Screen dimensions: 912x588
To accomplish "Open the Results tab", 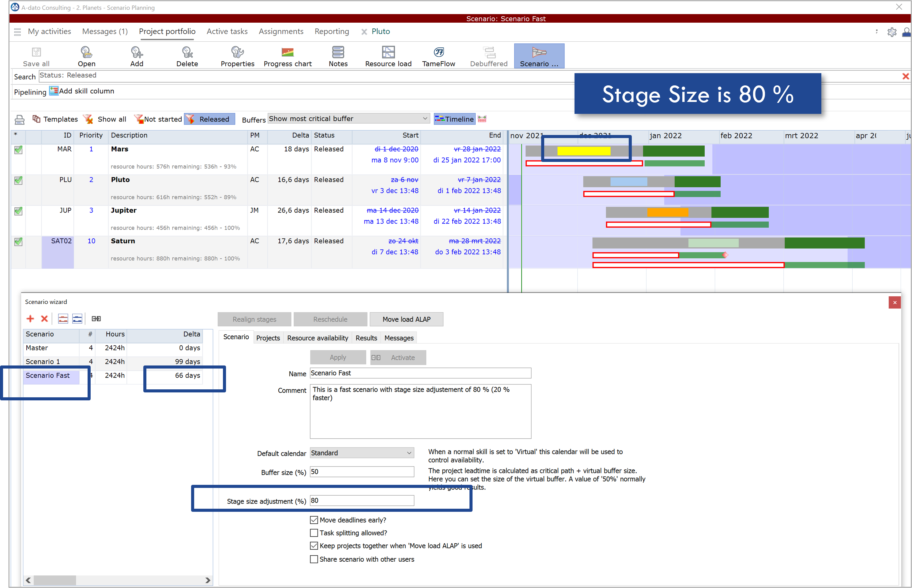I will (x=366, y=338).
